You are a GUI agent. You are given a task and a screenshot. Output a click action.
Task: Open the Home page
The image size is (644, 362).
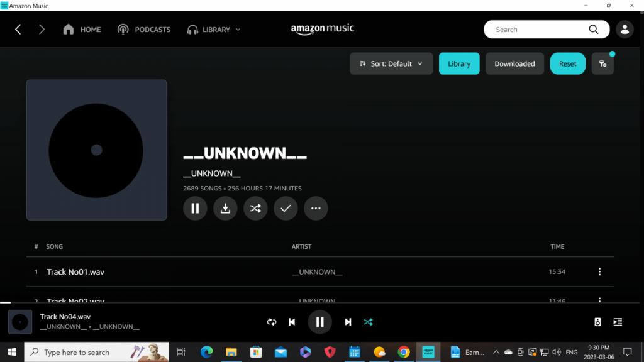pos(82,30)
